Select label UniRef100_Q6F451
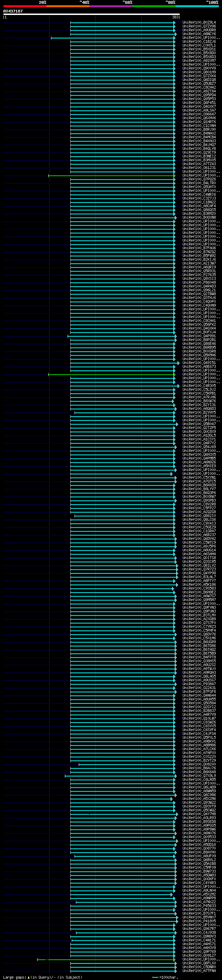The image size is (222, 980). [199, 103]
